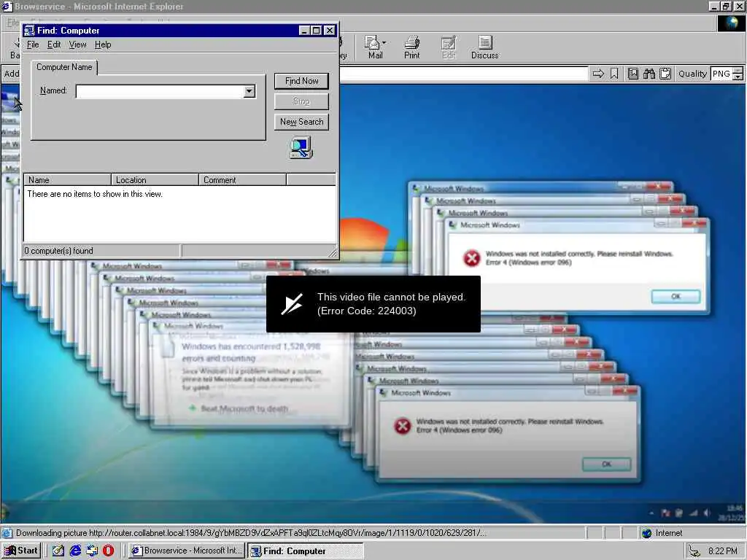Click the Name column header
Image resolution: width=747 pixels, height=560 pixels.
(67, 180)
